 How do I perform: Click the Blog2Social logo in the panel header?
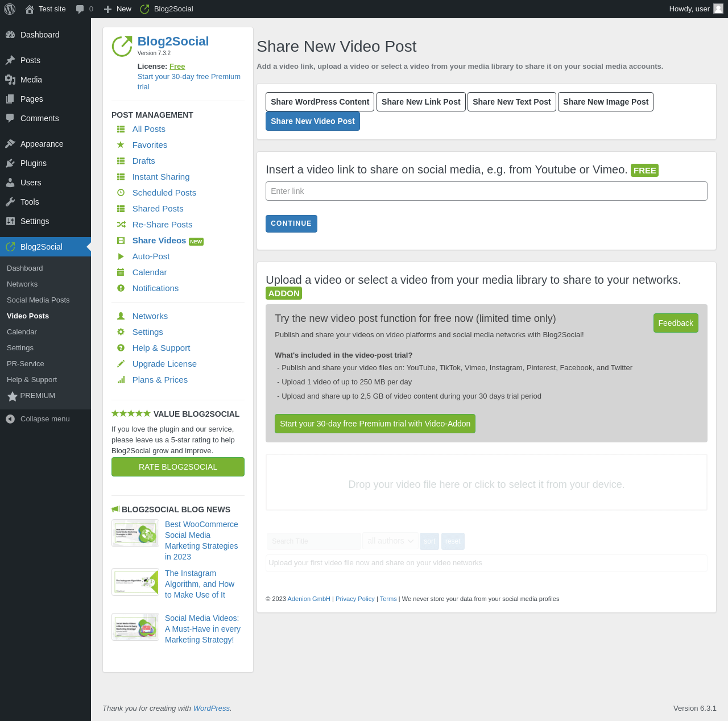pos(122,46)
